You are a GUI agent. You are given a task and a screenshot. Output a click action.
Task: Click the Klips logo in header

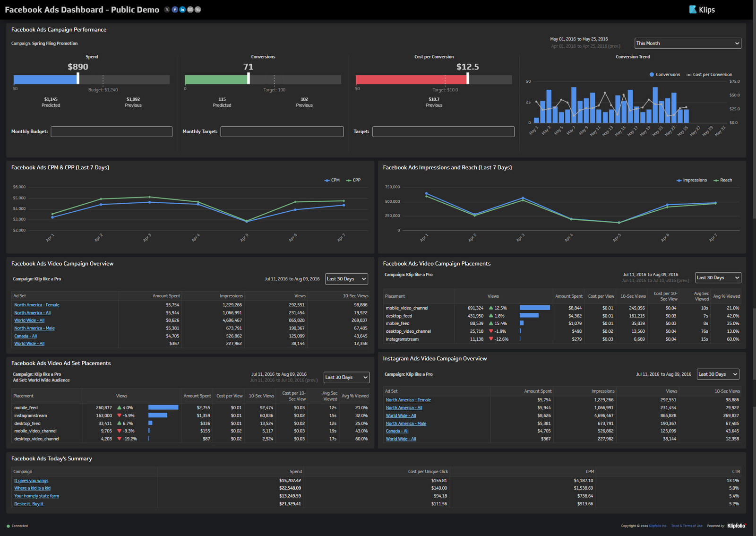coord(702,9)
